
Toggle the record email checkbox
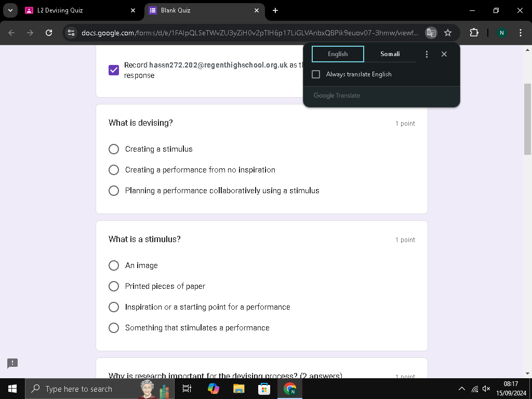coord(114,70)
